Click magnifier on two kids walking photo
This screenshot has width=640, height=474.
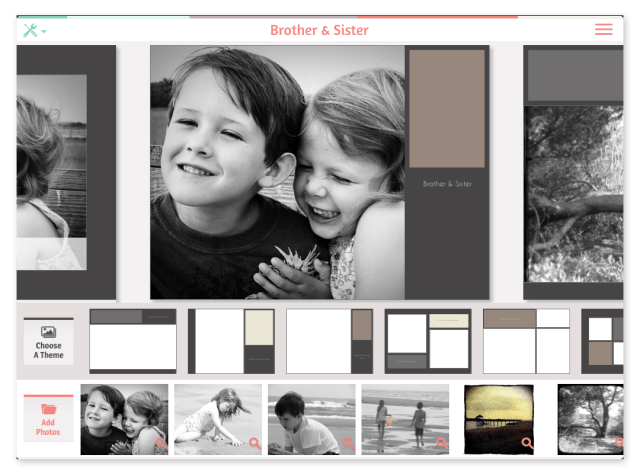[441, 442]
